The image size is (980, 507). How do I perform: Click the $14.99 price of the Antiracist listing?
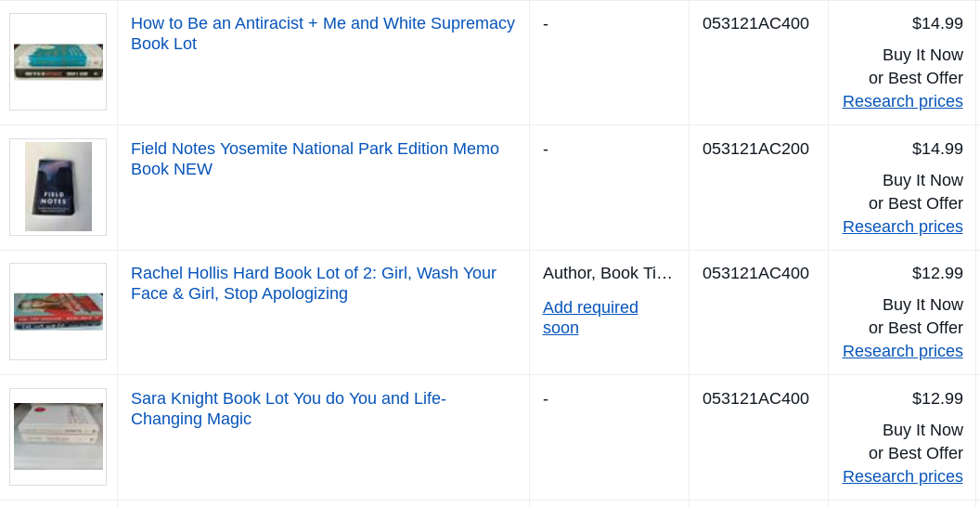[x=937, y=24]
